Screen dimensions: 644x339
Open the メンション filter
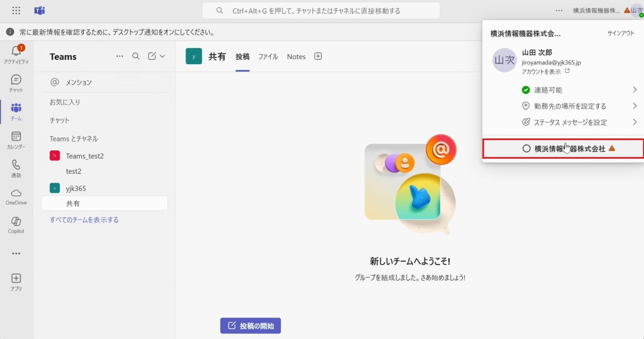[x=104, y=82]
